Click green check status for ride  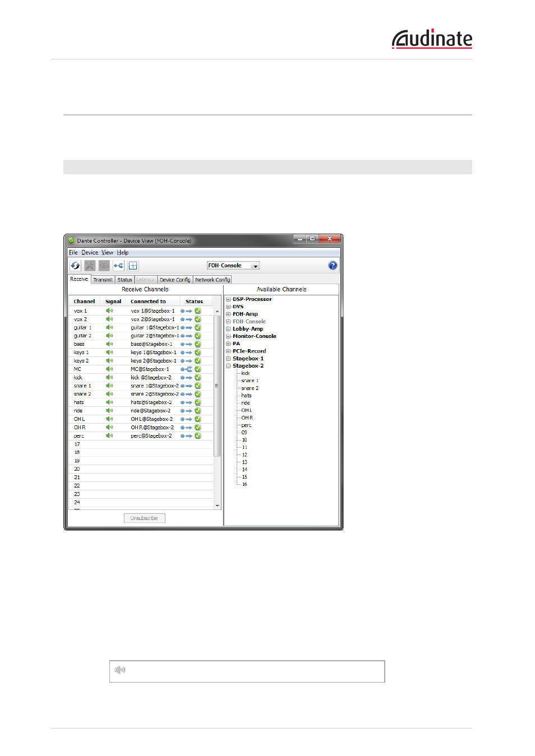[198, 411]
